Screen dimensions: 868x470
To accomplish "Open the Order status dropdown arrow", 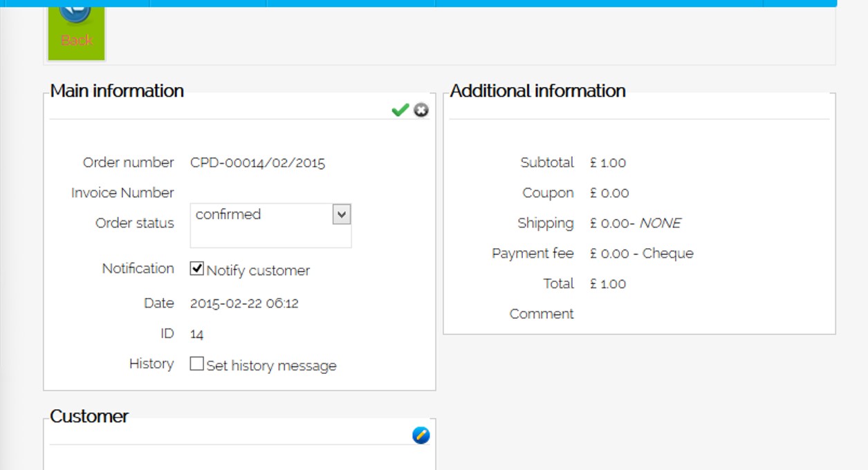I will 342,214.
